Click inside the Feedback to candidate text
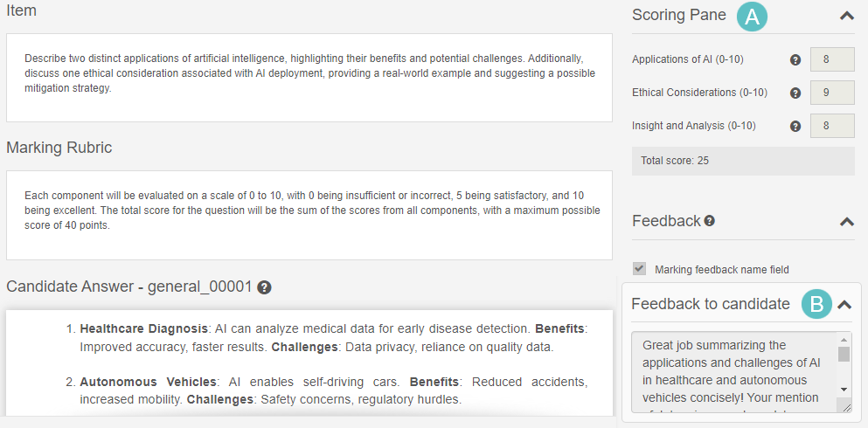This screenshot has width=868, height=428. pos(733,371)
